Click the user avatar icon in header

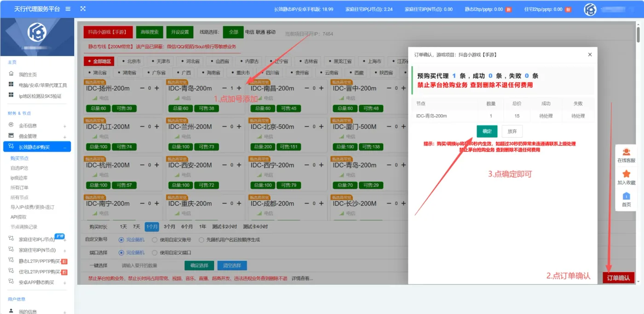coord(590,9)
